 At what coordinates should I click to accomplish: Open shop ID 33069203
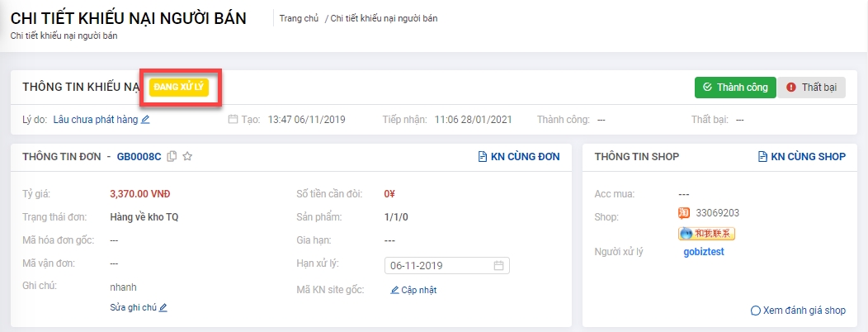(717, 215)
